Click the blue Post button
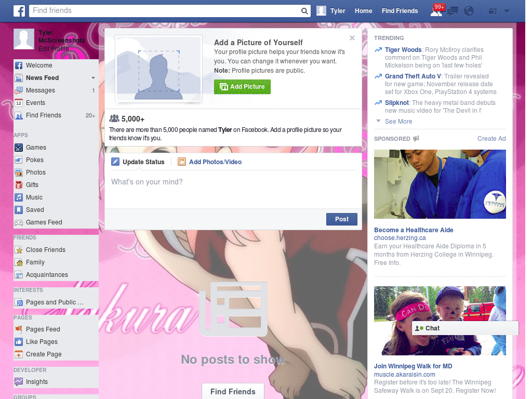 (342, 219)
